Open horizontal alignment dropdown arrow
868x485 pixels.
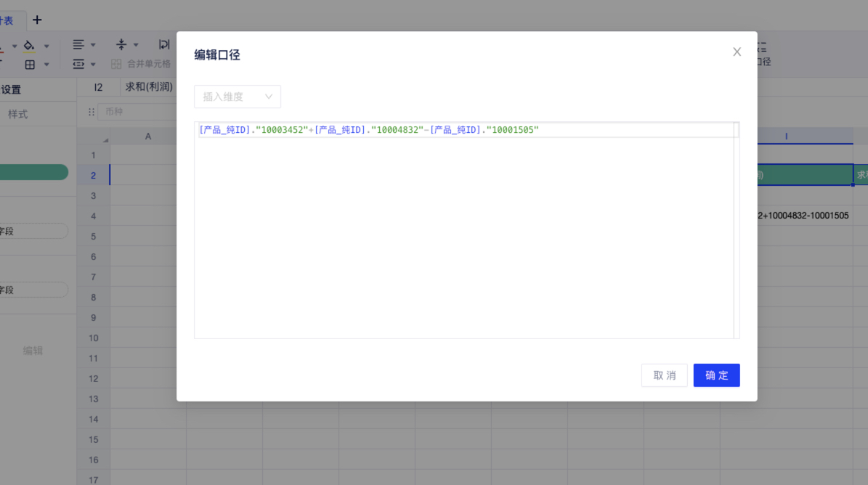[x=93, y=45]
